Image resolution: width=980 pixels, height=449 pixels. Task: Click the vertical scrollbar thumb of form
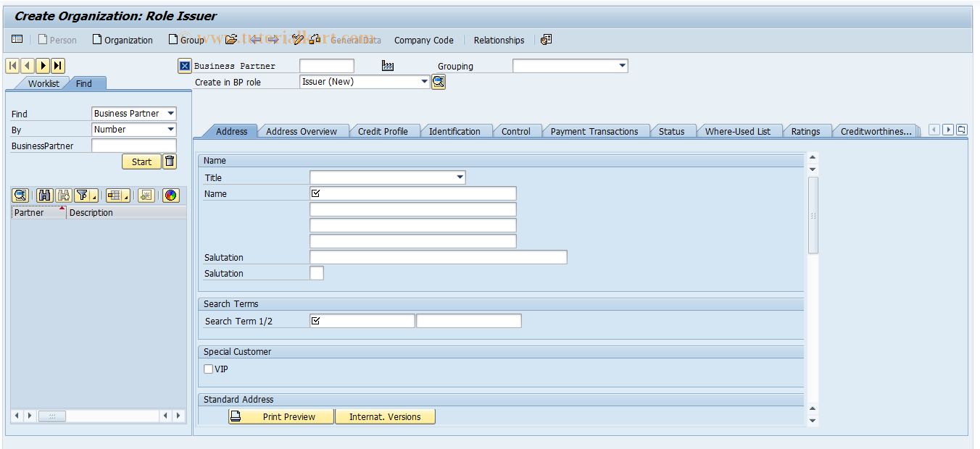[813, 215]
